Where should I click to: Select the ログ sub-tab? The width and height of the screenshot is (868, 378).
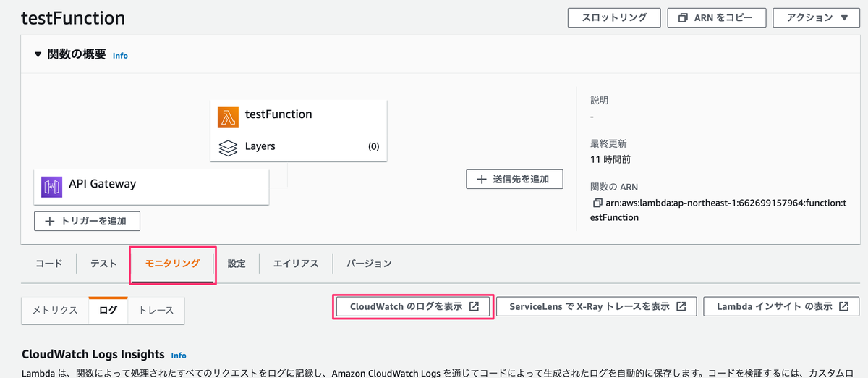108,310
